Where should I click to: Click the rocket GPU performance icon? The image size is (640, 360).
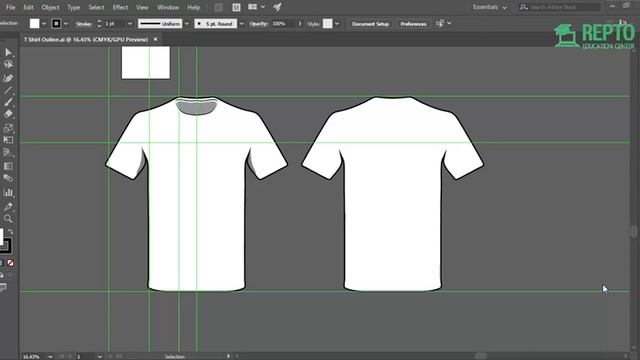(277, 7)
